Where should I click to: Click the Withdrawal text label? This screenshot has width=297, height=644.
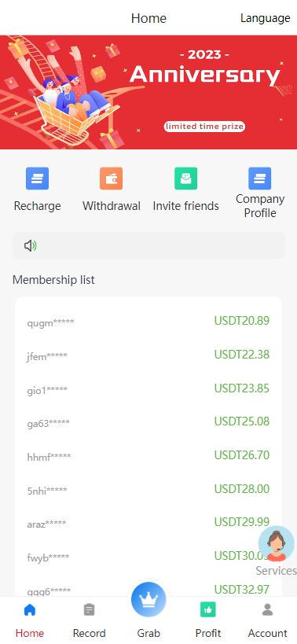tap(111, 206)
